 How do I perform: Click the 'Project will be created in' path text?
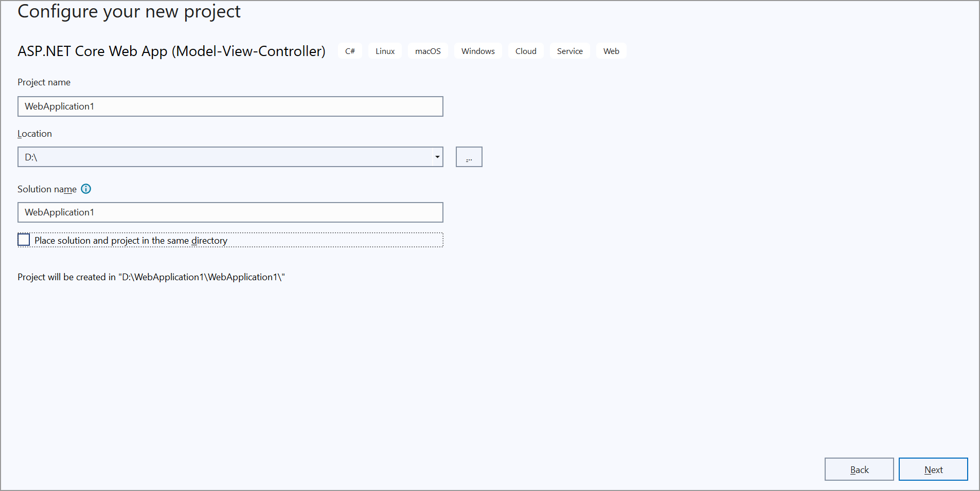point(151,277)
